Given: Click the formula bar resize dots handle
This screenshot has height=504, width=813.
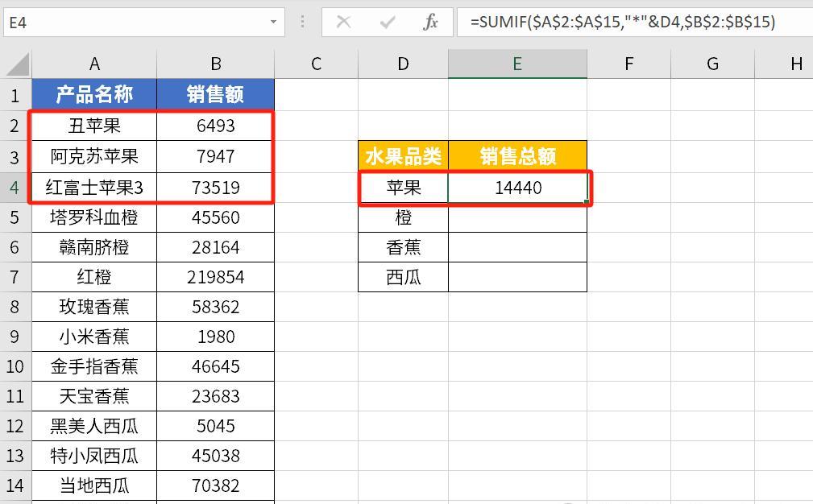Looking at the screenshot, I should click(303, 23).
